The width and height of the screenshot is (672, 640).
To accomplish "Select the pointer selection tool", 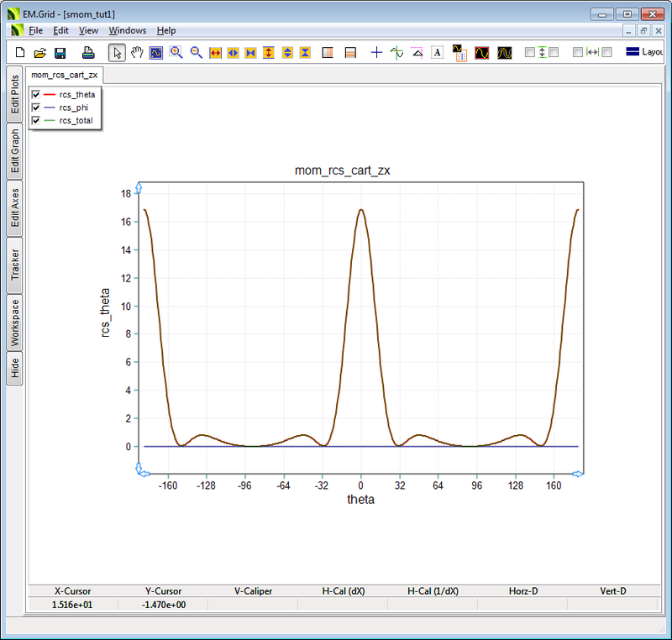I will click(x=117, y=52).
